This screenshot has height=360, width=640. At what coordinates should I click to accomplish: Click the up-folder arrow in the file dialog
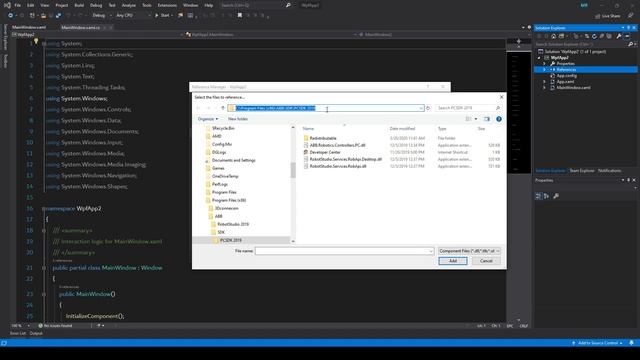(x=223, y=108)
